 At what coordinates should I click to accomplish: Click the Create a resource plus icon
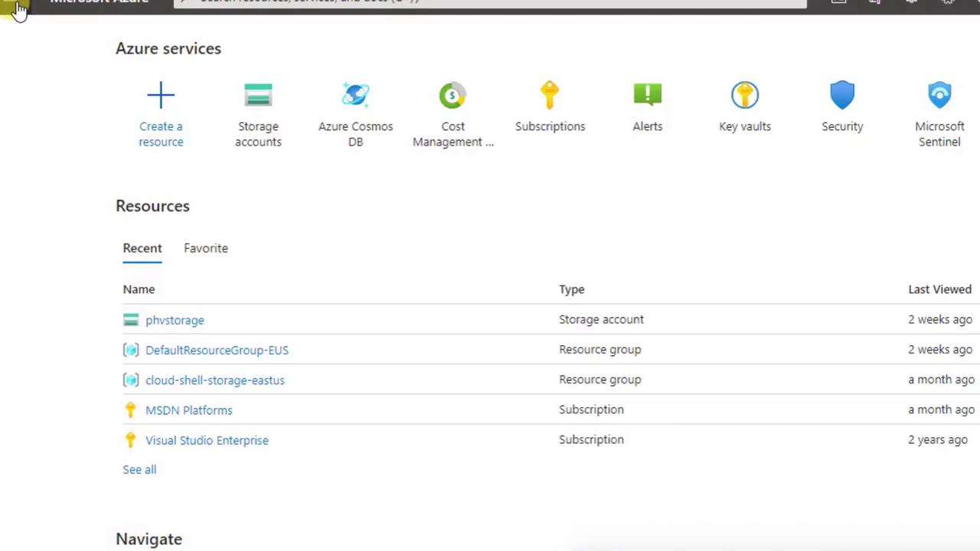pyautogui.click(x=161, y=96)
